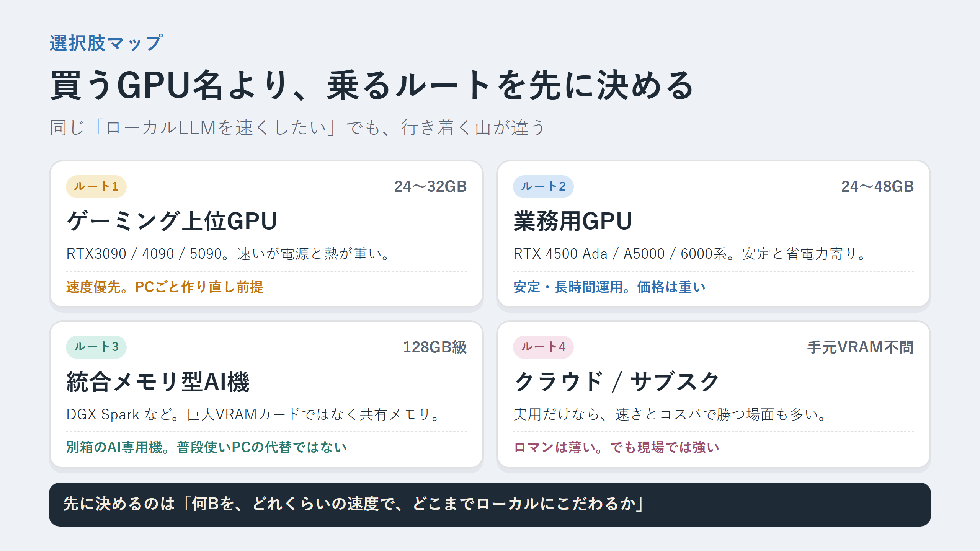Select the 統合メモリ型AI機 card title
Screen dimensions: 980x551
tap(158, 381)
